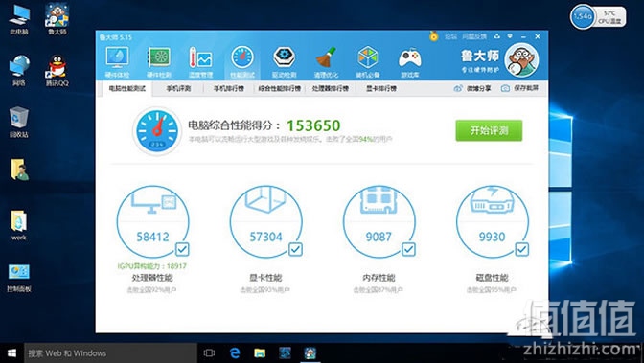Open the title bar dropdown menu arrow
Screen dimensions: 644x363
[510, 36]
